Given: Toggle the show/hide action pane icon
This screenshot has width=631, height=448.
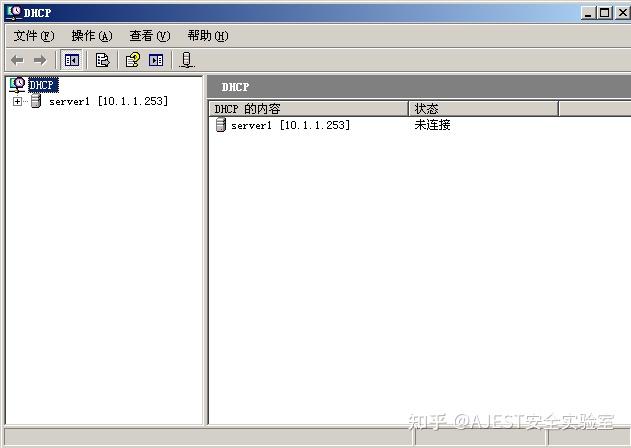Looking at the screenshot, I should (156, 60).
